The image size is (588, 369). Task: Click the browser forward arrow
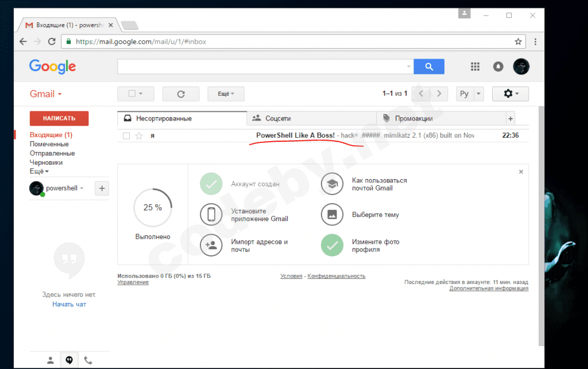(x=37, y=41)
